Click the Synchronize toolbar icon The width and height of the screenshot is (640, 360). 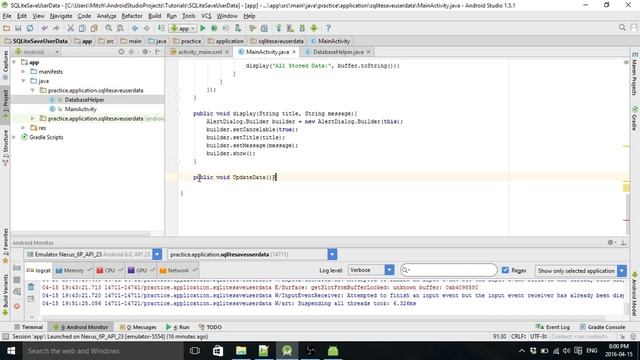coord(30,28)
